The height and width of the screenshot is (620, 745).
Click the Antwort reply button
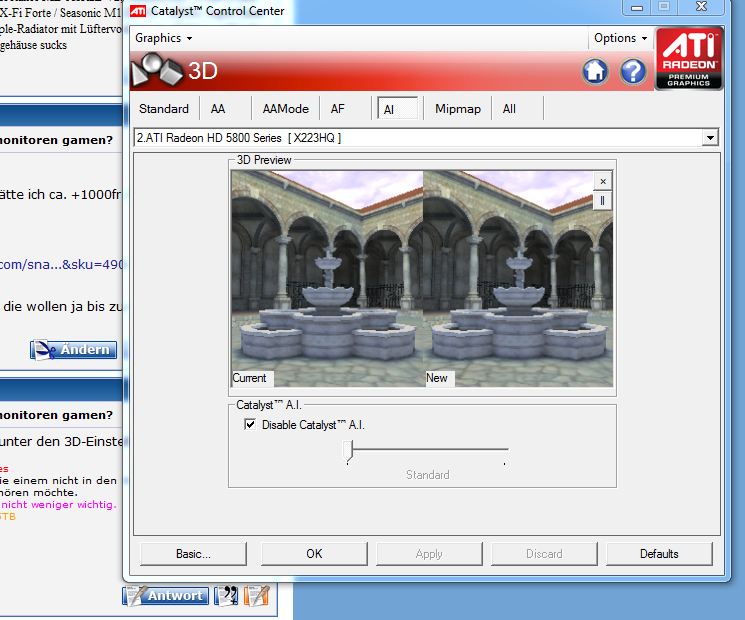(x=165, y=596)
